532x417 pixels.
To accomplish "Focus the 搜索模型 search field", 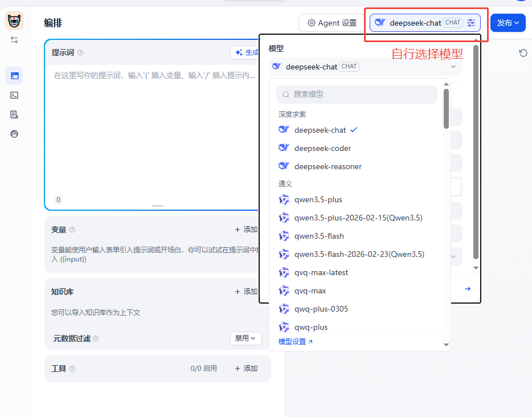I will pyautogui.click(x=357, y=95).
